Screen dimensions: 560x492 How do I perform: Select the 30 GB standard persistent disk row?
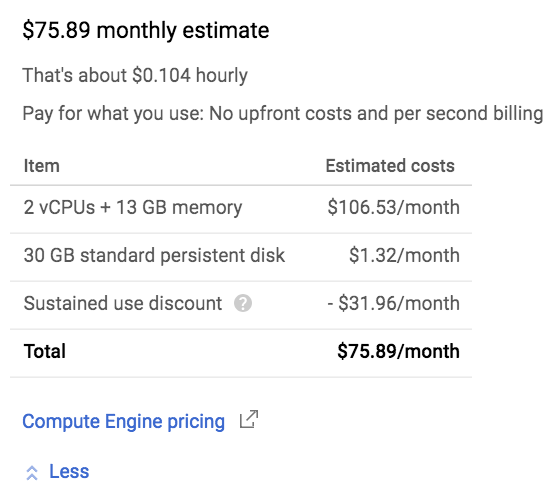click(x=241, y=257)
